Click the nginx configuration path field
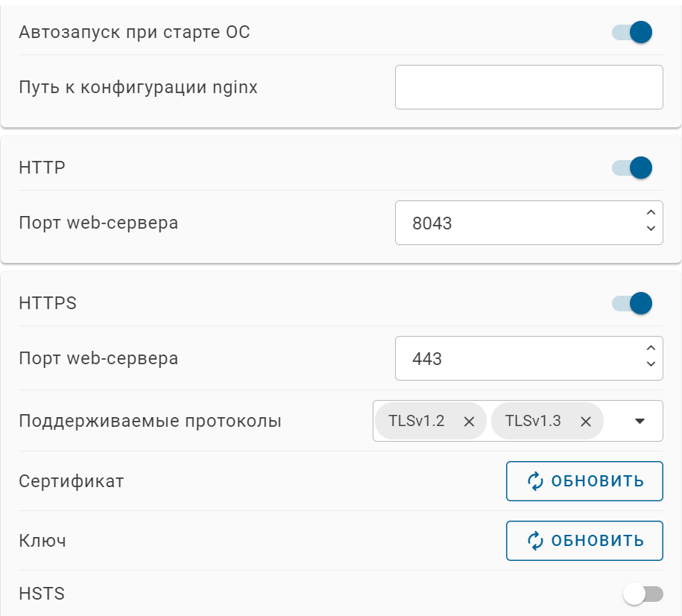 coord(528,87)
